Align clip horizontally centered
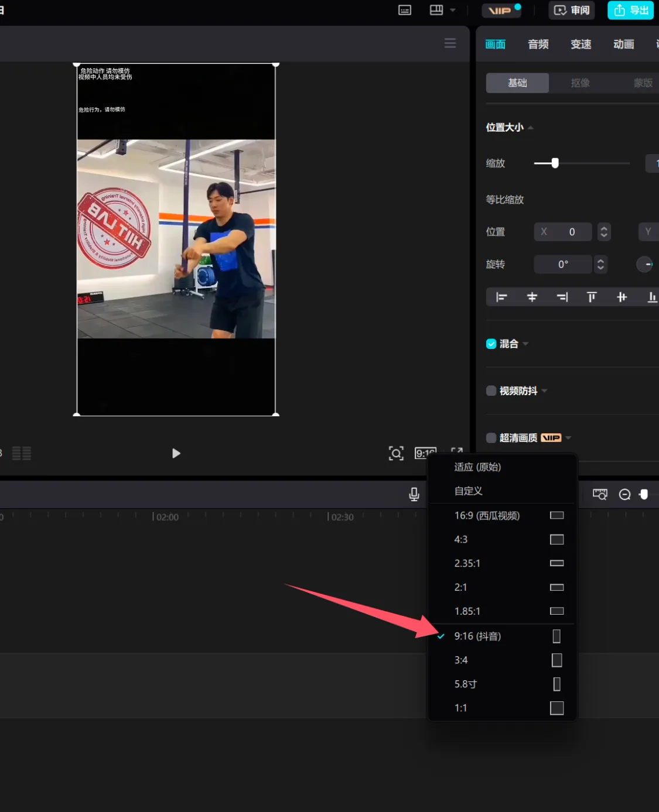Image resolution: width=659 pixels, height=812 pixels. coord(532,297)
